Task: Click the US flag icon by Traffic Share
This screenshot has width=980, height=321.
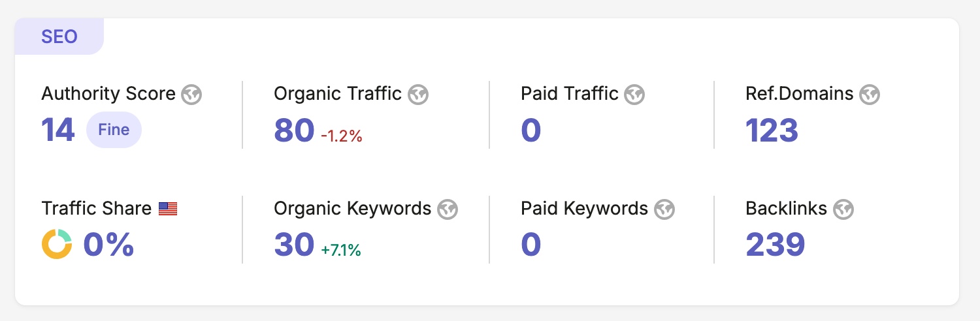Action: pos(168,209)
